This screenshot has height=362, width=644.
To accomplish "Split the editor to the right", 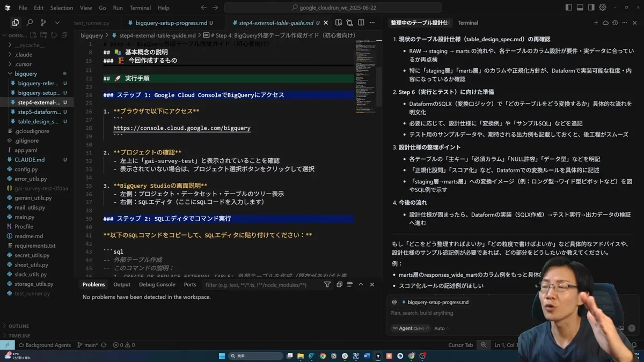I will tap(361, 23).
